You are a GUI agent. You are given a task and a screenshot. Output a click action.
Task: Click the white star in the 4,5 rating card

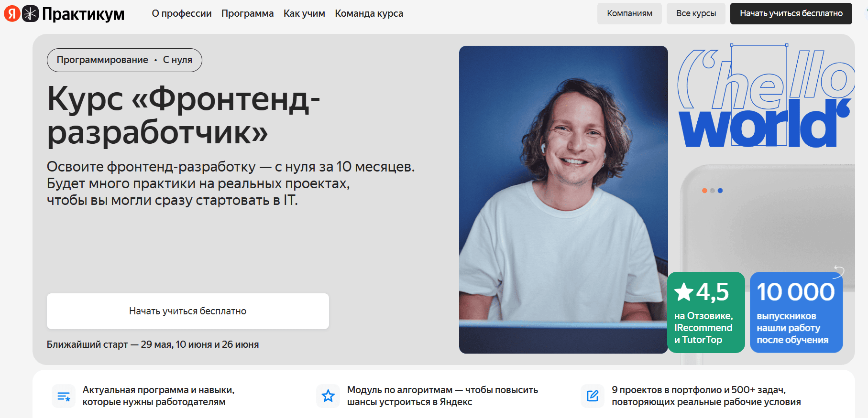pos(684,292)
